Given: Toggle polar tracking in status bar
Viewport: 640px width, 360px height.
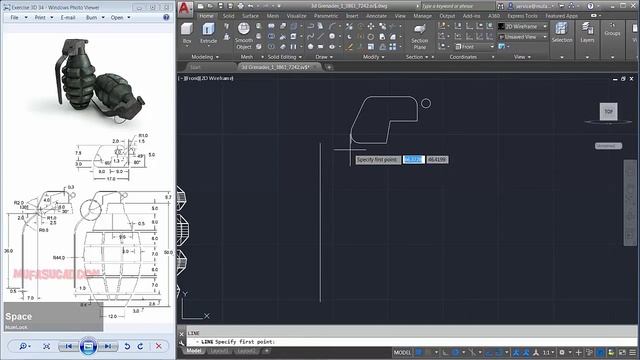Looking at the screenshot, I should (x=456, y=352).
